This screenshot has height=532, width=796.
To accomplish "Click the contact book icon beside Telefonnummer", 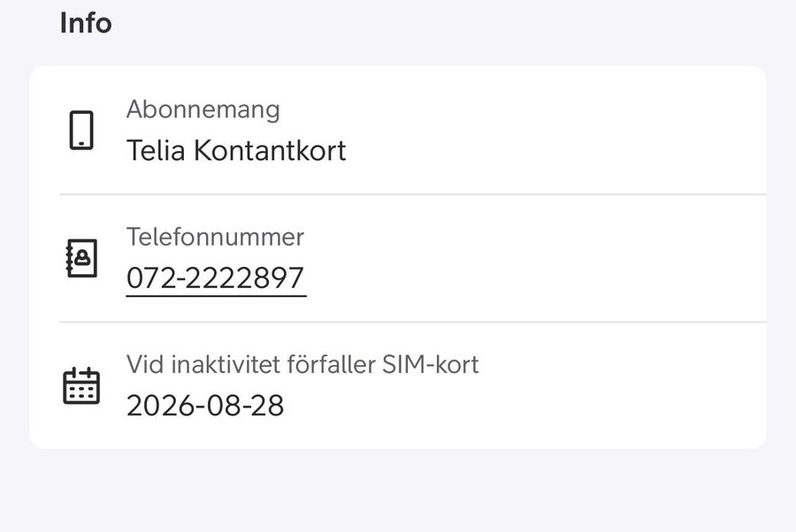I will (81, 258).
